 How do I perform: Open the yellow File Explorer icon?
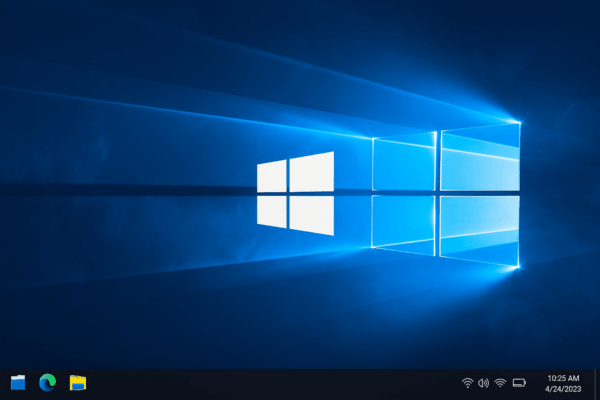[78, 383]
